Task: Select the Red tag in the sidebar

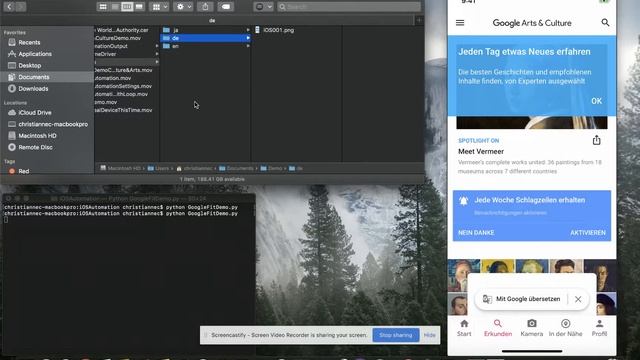Action: [x=24, y=171]
